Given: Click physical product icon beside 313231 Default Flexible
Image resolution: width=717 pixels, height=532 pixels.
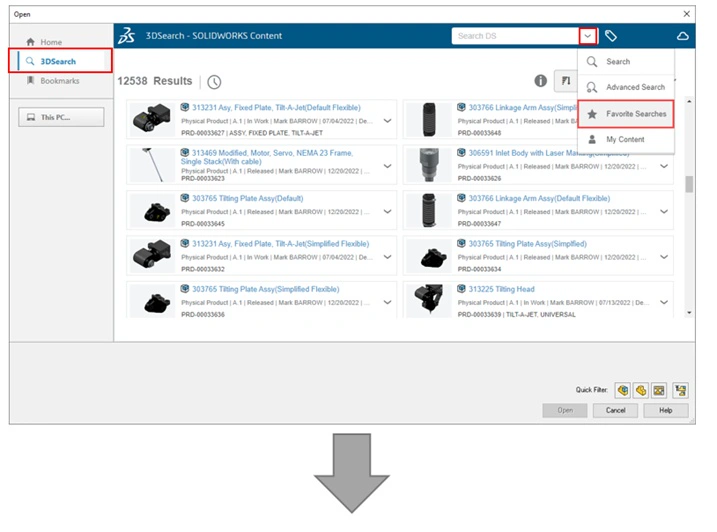Looking at the screenshot, I should [x=185, y=107].
